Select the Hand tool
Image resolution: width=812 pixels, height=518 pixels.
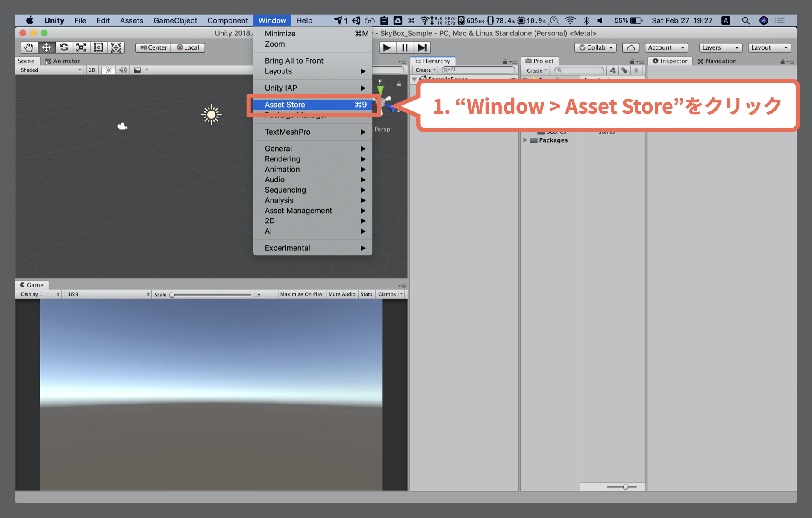click(x=29, y=47)
